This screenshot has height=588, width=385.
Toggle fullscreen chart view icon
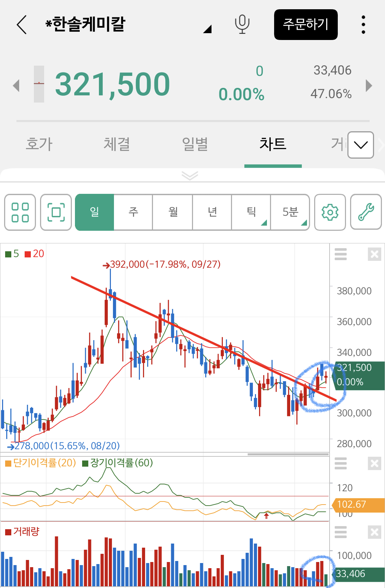tap(56, 212)
